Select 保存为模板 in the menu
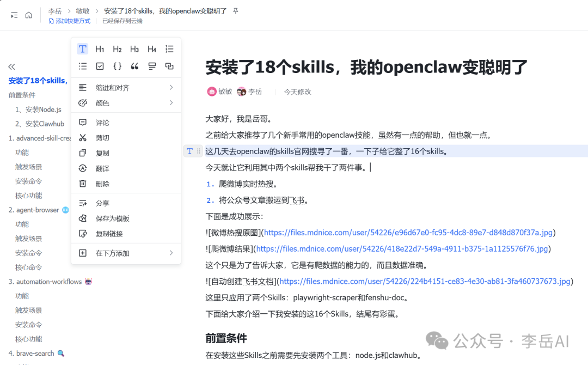The image size is (588, 365). point(112,218)
